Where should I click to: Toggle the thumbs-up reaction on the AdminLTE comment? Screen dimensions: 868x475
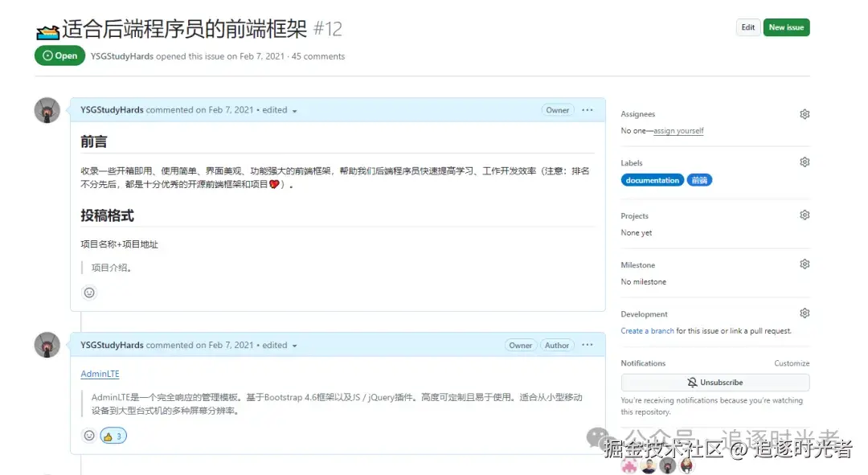[113, 435]
